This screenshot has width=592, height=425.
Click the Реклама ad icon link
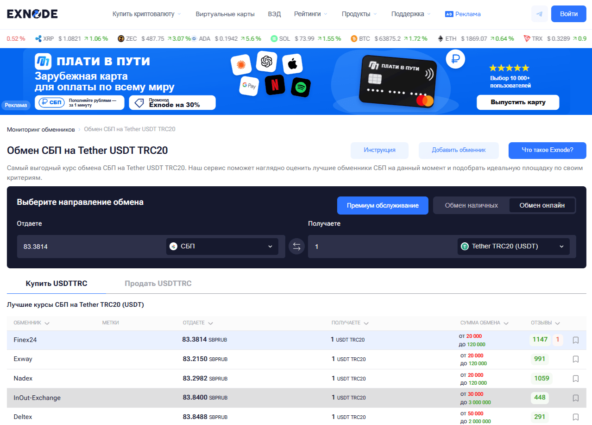463,14
